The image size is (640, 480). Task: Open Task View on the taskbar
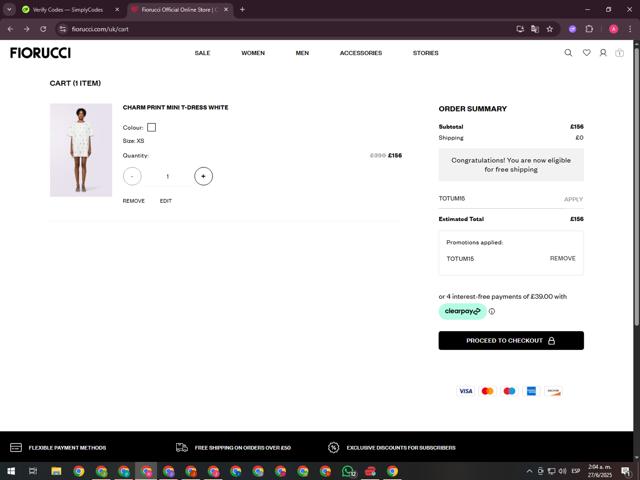coord(33,471)
